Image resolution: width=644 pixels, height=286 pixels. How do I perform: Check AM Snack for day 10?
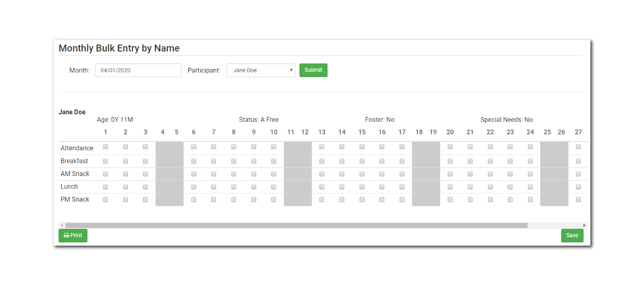[x=274, y=174]
